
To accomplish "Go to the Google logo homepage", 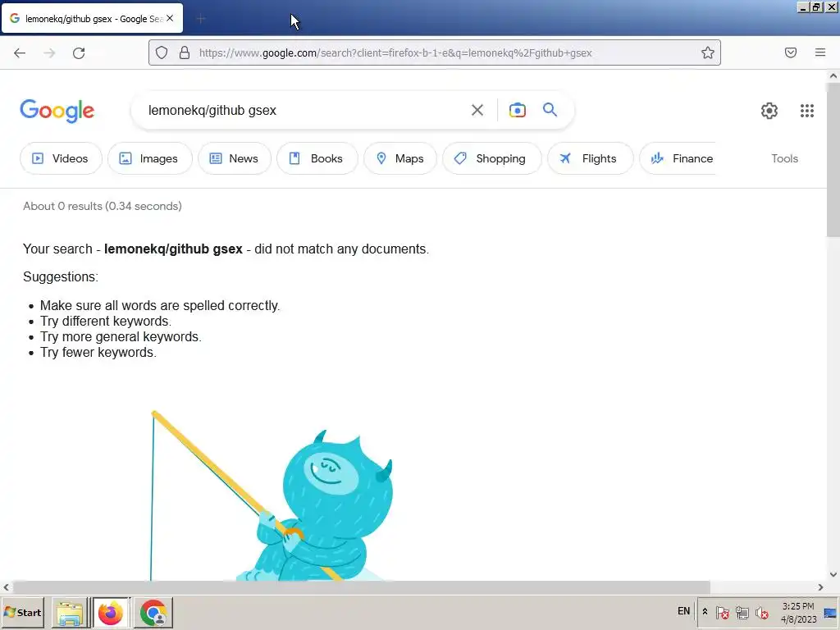I will 57,111.
